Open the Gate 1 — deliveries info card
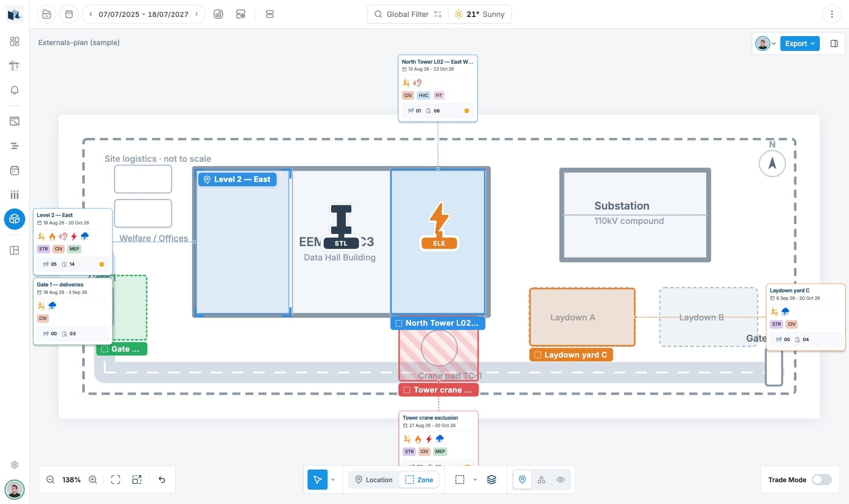Screen dimensions: 849x504 pyautogui.click(x=73, y=311)
